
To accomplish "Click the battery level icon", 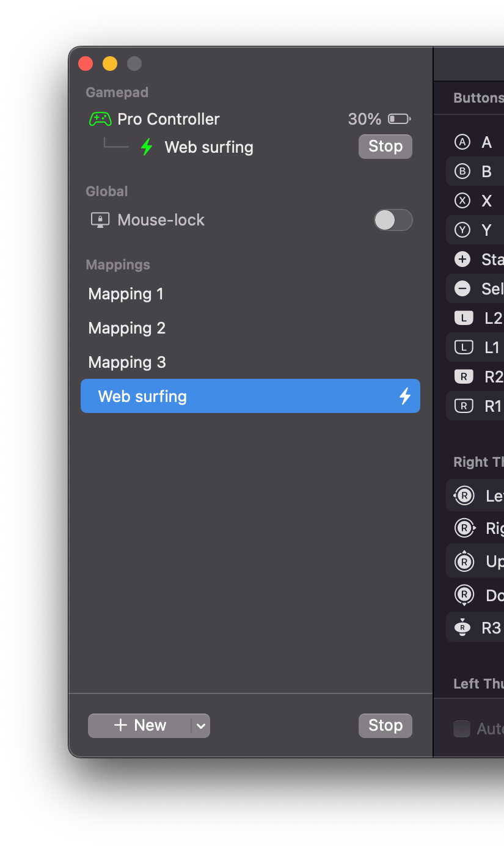I will (400, 119).
